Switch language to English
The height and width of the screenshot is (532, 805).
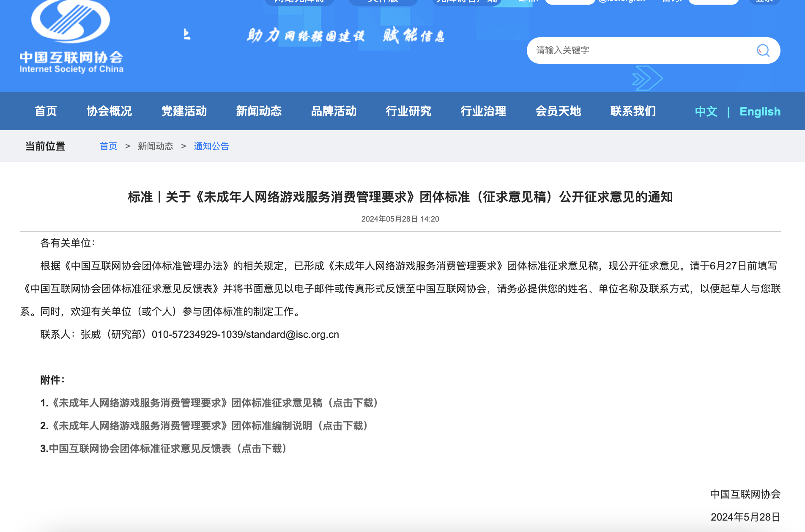760,112
